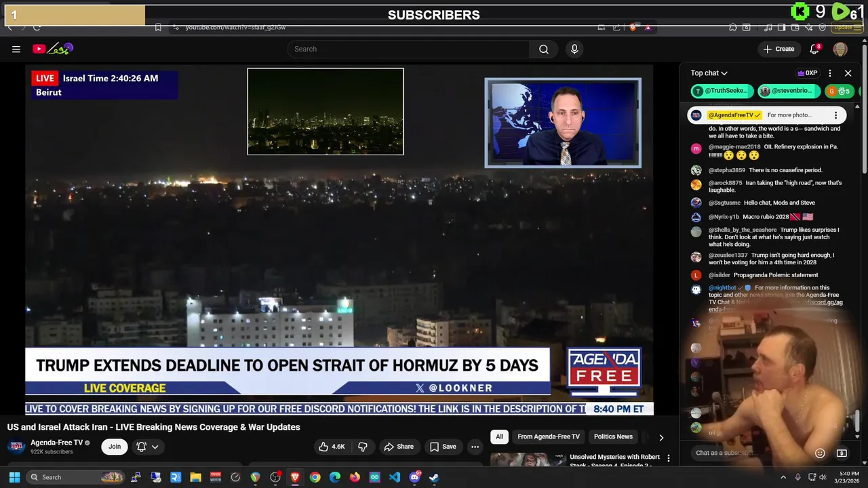Toggle the browser sidebar panel icon

pyautogui.click(x=781, y=27)
